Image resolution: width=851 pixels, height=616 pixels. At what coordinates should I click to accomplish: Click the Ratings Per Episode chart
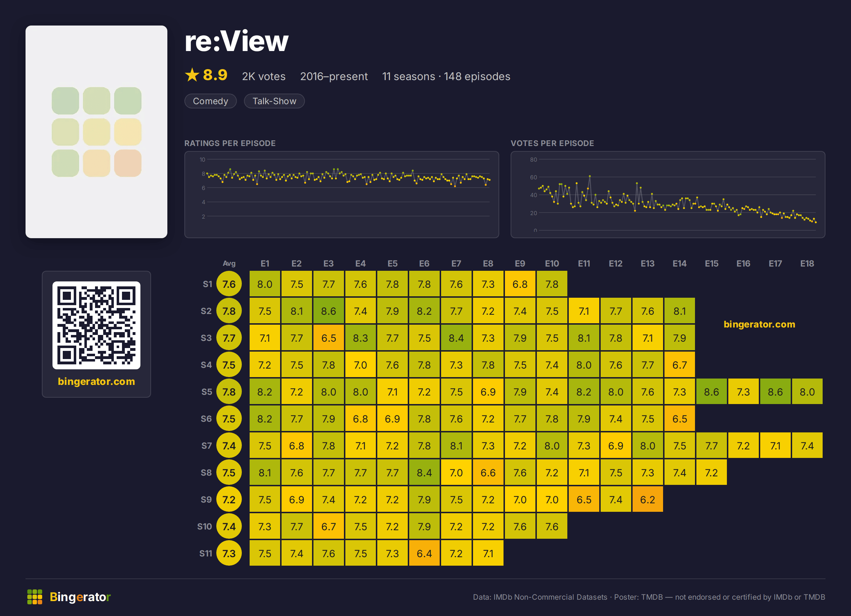[x=341, y=194]
